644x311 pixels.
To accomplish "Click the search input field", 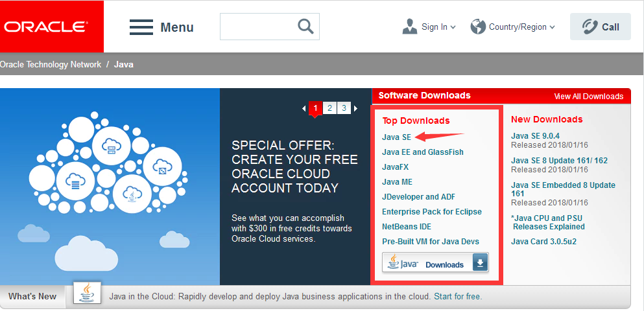I will [270, 27].
